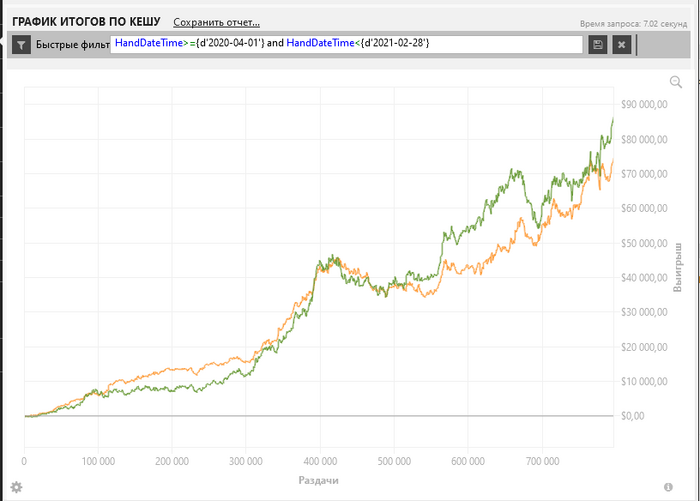700x501 pixels.
Task: Click the Время запроса: 7.02 секунд text
Action: click(x=633, y=24)
